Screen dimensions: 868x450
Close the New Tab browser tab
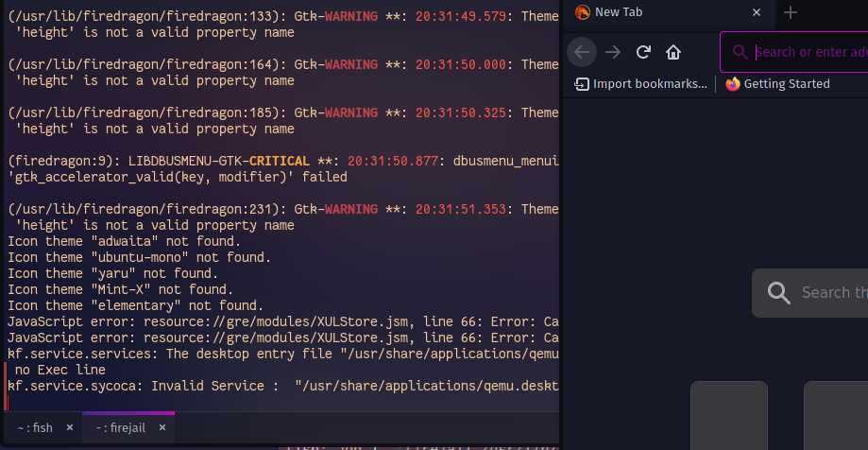[757, 12]
